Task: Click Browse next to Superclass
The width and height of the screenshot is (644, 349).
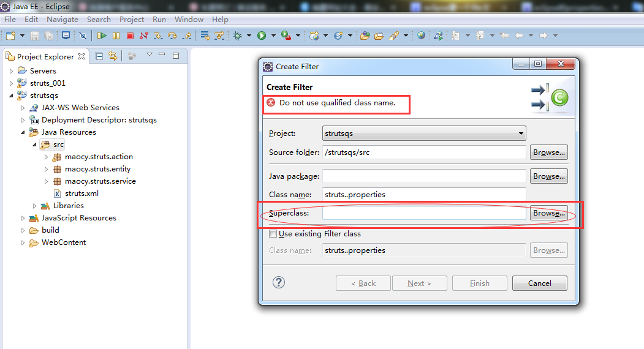Action: [548, 213]
